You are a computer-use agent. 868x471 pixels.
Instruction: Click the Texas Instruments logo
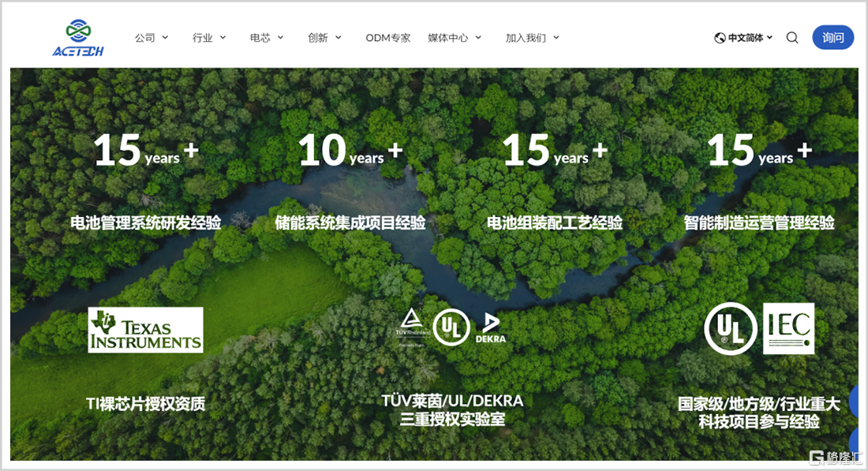pos(146,330)
